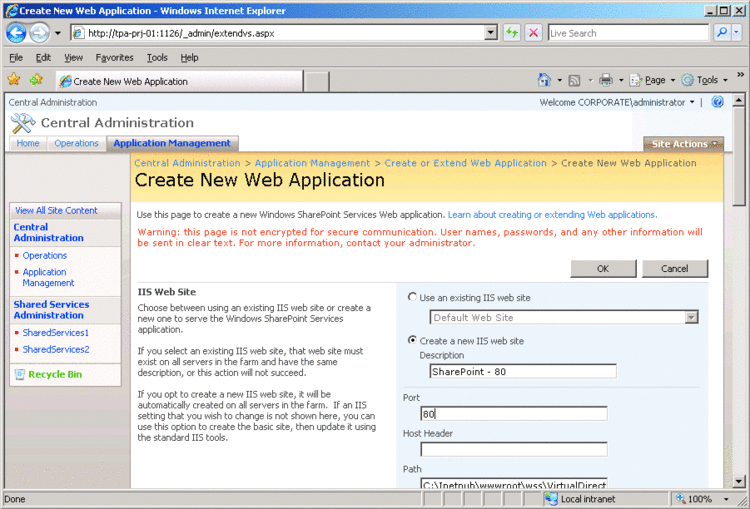This screenshot has height=509, width=750.
Task: Click the page vertical scrollbar down arrow
Action: point(739,482)
